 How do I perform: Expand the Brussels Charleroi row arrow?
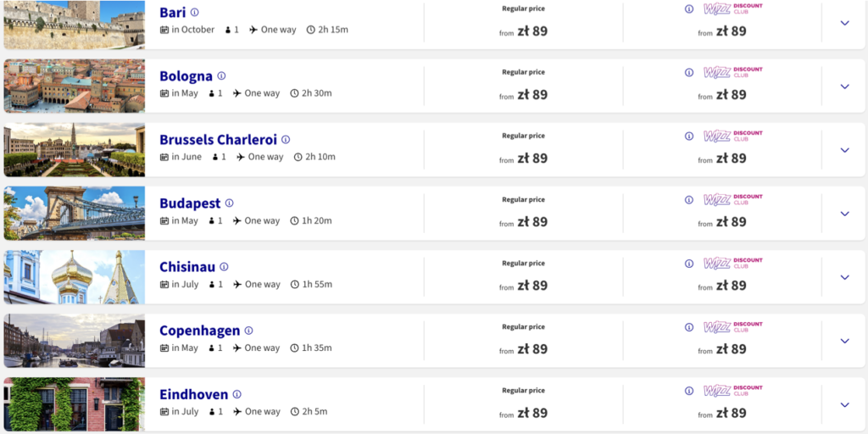[x=844, y=150]
